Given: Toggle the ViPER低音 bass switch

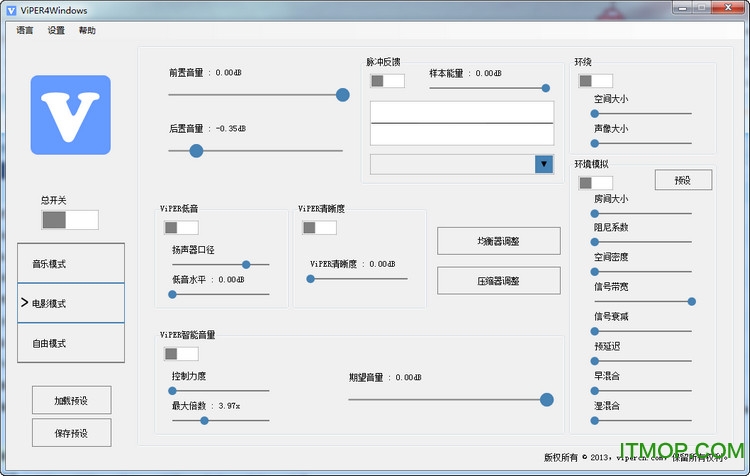Looking at the screenshot, I should 181,228.
